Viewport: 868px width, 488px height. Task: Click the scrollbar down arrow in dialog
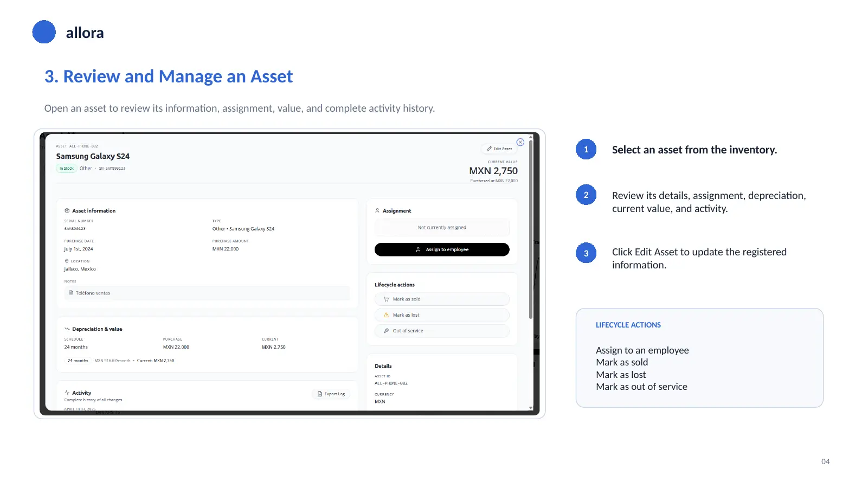pyautogui.click(x=531, y=408)
